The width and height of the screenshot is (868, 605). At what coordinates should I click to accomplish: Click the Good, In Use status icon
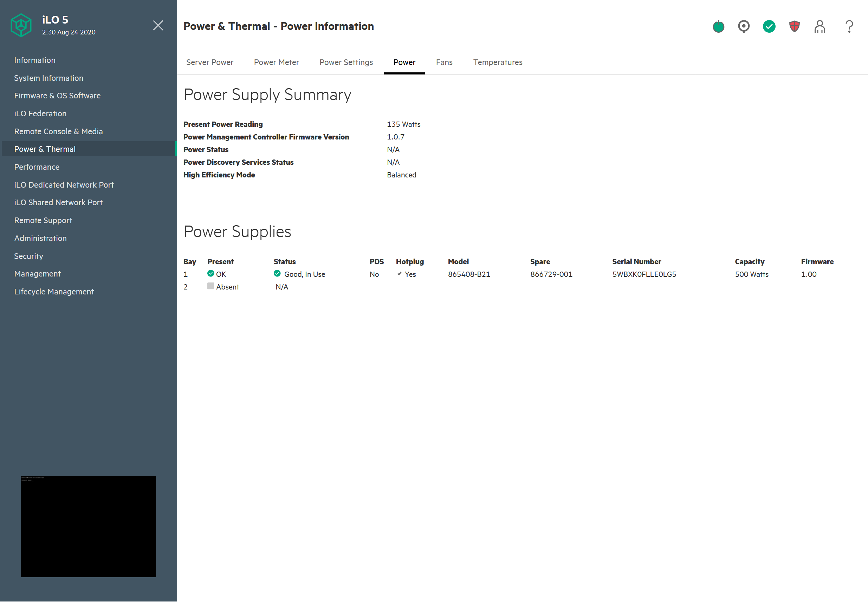tap(277, 274)
